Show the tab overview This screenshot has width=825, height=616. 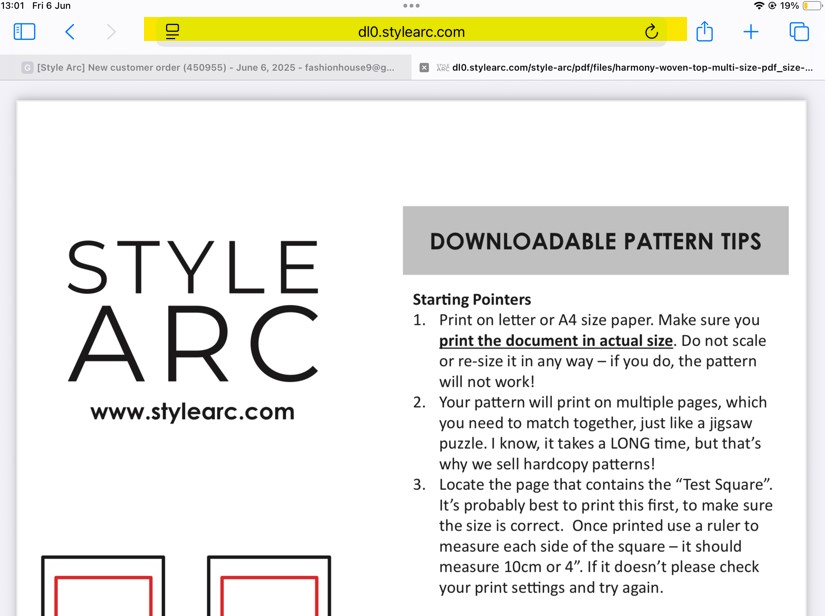799,32
